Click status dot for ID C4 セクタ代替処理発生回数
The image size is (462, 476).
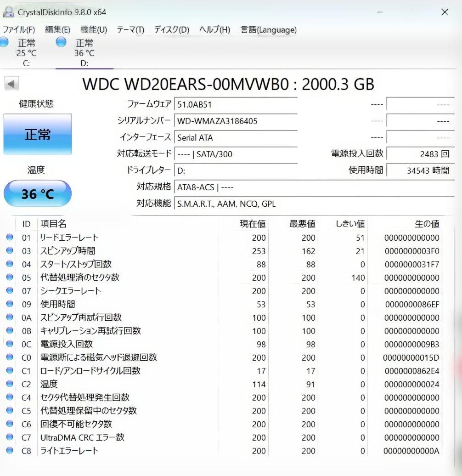point(10,397)
